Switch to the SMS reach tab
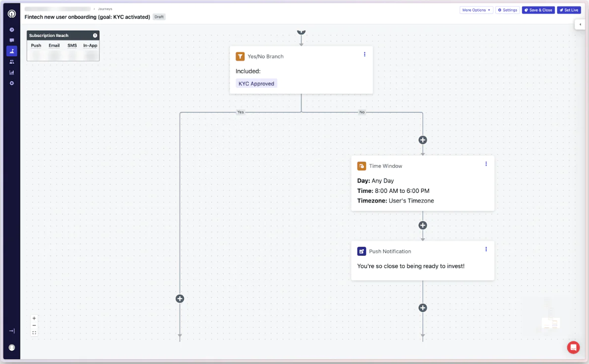This screenshot has height=364, width=589. pyautogui.click(x=72, y=45)
